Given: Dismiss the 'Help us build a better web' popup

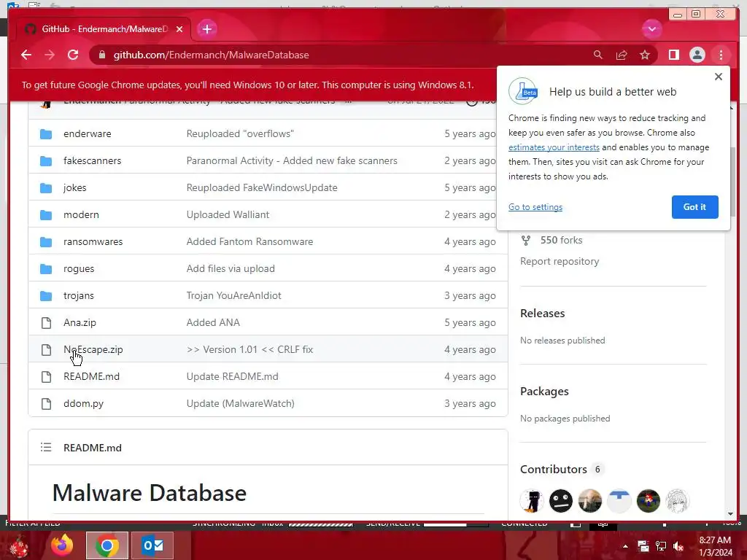Looking at the screenshot, I should pos(719,77).
